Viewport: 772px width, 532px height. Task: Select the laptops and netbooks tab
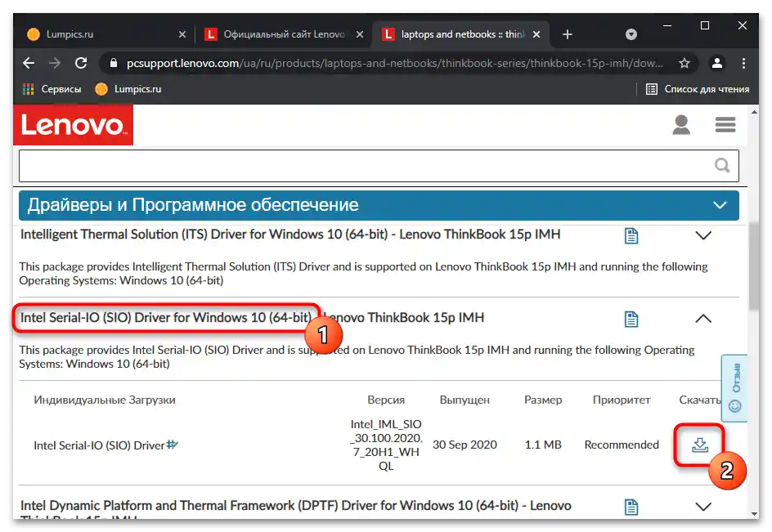point(462,34)
